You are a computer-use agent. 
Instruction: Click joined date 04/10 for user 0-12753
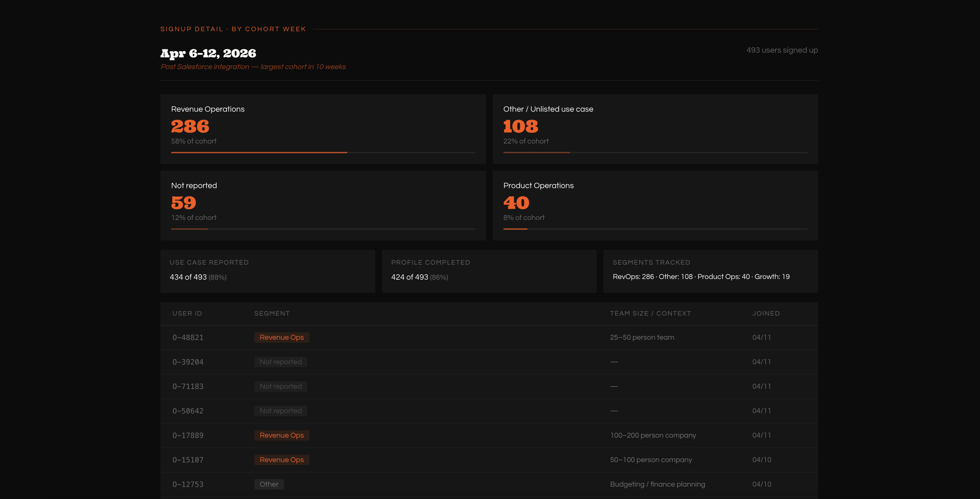(x=762, y=484)
